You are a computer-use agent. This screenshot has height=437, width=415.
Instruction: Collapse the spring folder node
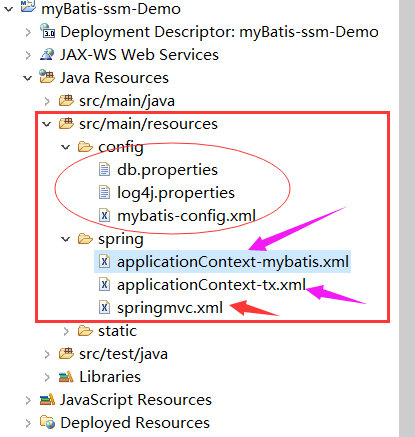coord(66,239)
